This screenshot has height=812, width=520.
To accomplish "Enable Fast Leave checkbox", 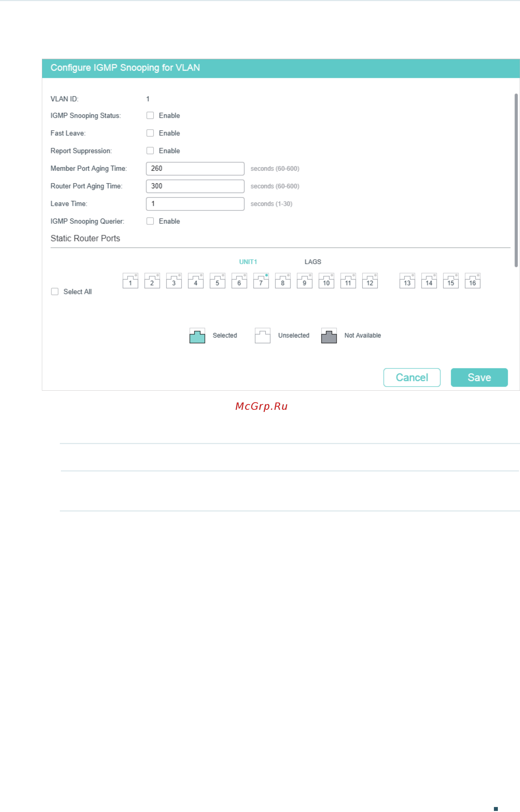I will click(150, 133).
